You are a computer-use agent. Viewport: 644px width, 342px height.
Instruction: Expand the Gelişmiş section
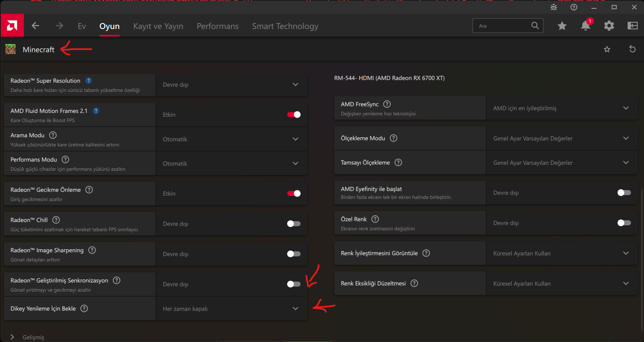click(13, 337)
